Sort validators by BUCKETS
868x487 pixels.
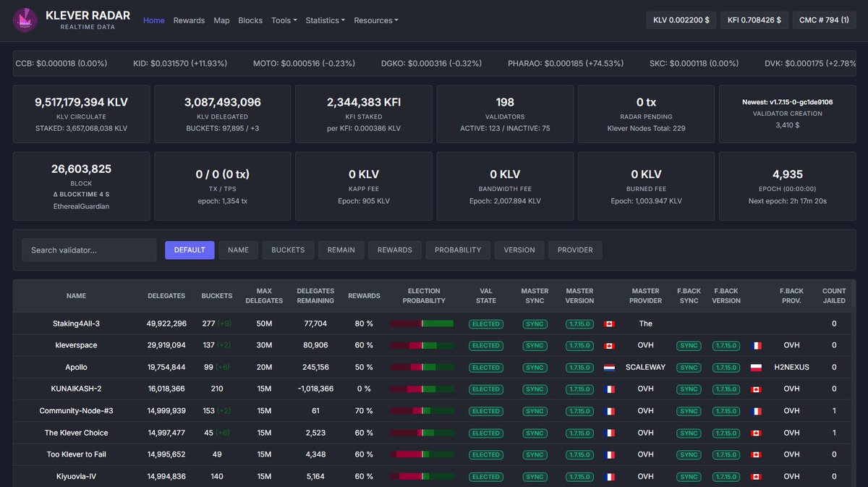coord(288,250)
